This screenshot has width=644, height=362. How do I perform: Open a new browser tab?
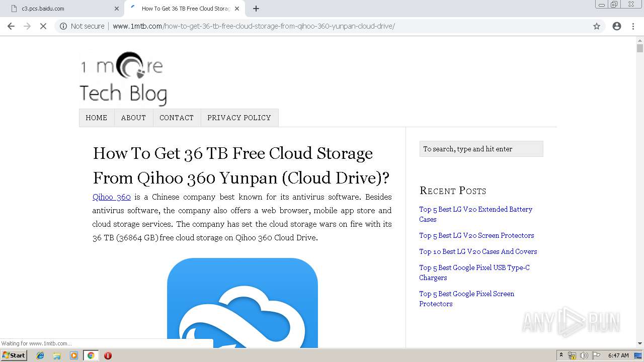(256, 9)
